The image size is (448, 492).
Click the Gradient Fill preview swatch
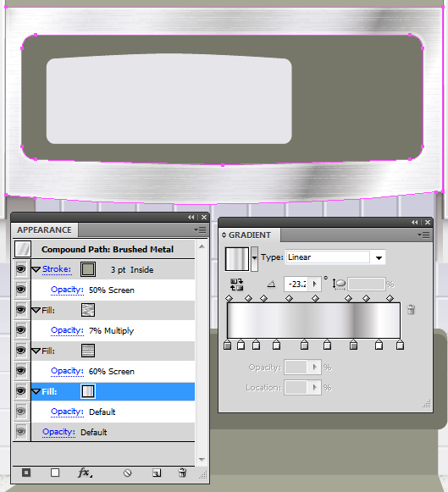pyautogui.click(x=237, y=259)
